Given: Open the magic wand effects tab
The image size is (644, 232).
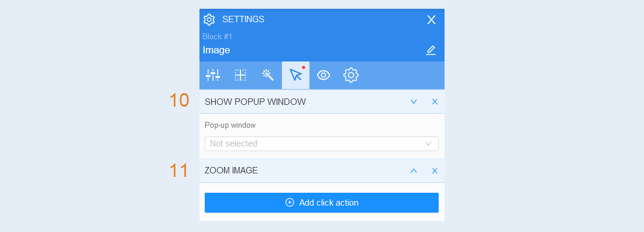Looking at the screenshot, I should [x=268, y=75].
